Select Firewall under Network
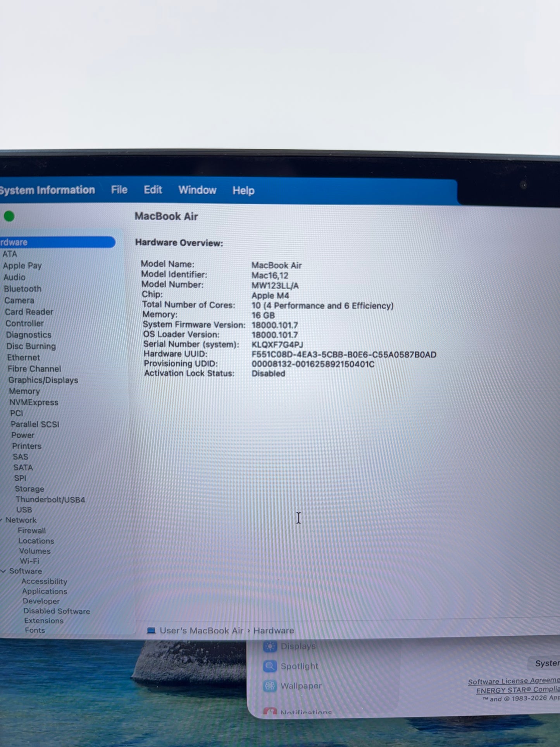This screenshot has height=747, width=560. pos(32,530)
